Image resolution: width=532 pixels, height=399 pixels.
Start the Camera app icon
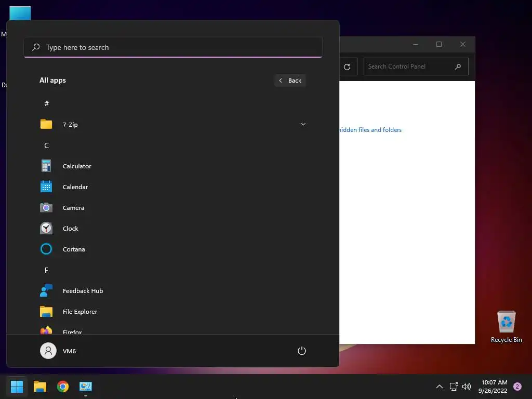coord(46,208)
